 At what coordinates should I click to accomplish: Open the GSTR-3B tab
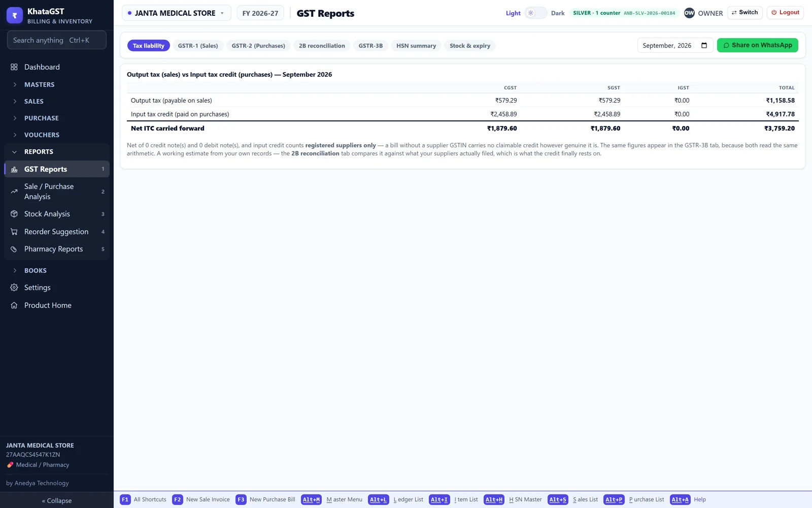click(x=370, y=46)
